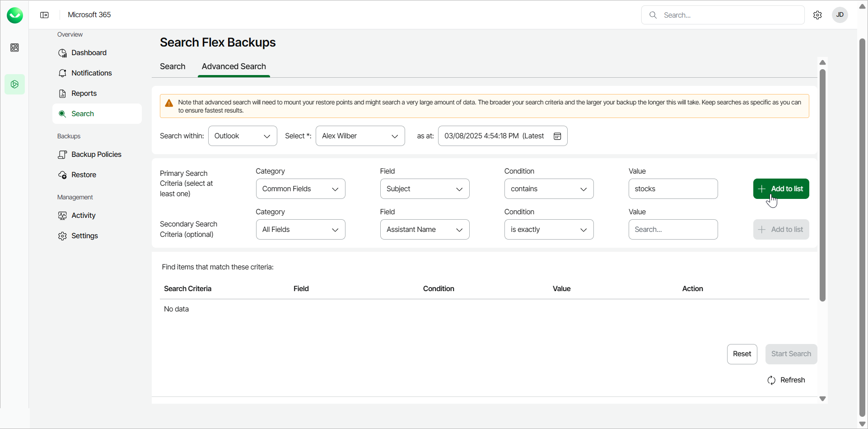The height and width of the screenshot is (429, 868).
Task: Expand the Search within Outlook dropdown
Action: [243, 136]
